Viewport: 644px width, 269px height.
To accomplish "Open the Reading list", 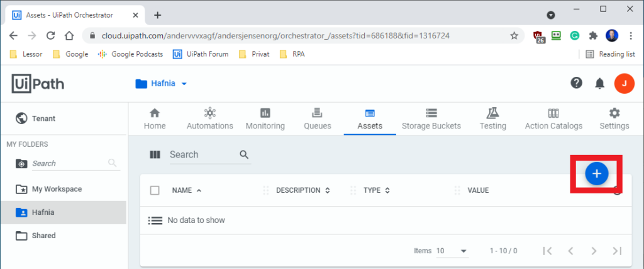I will (610, 54).
